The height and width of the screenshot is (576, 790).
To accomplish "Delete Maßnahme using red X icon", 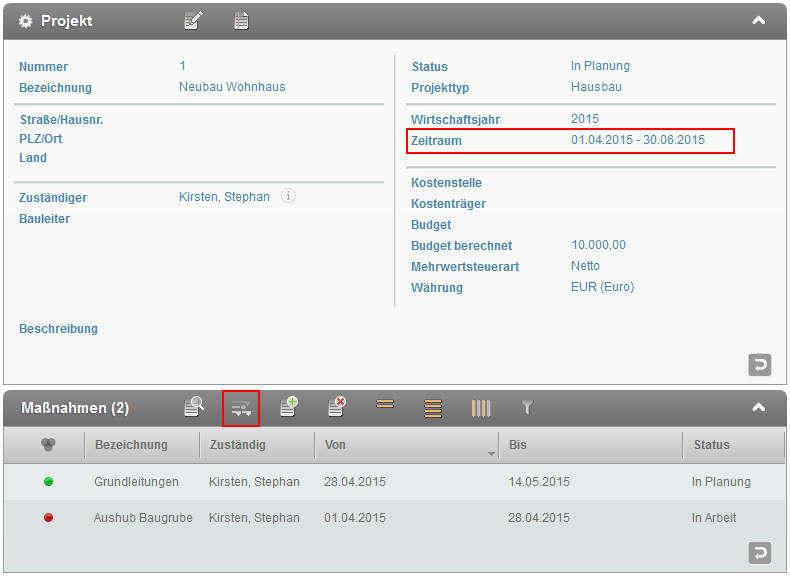I will [x=337, y=407].
